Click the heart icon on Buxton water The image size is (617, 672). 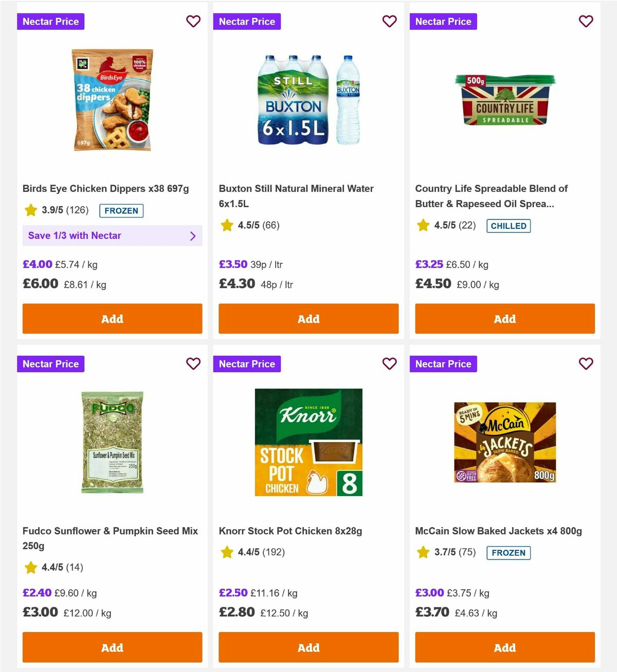click(x=390, y=22)
